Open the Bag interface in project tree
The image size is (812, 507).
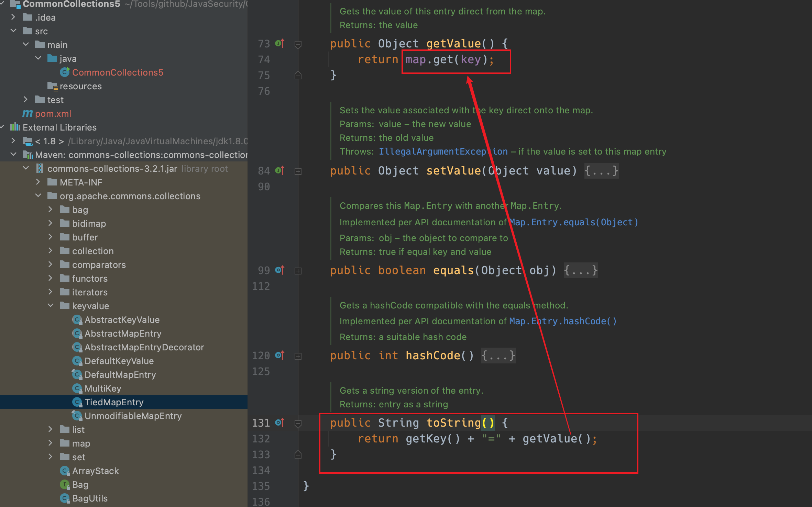tap(80, 485)
